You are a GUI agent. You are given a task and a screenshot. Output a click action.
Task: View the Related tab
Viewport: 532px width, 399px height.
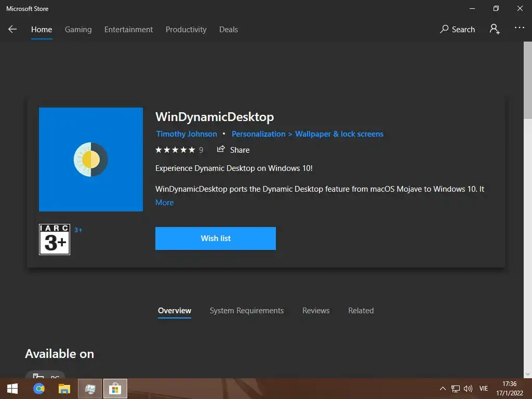point(361,311)
